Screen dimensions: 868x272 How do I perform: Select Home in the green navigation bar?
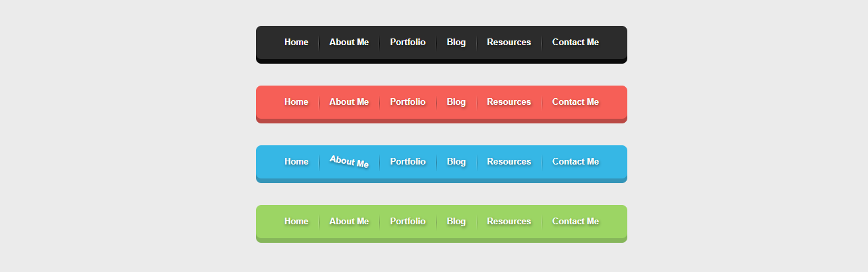[x=296, y=222]
